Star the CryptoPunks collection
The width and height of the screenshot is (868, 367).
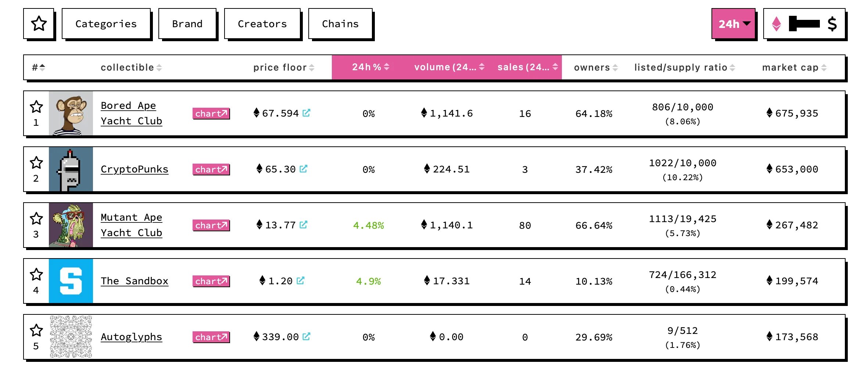click(36, 163)
